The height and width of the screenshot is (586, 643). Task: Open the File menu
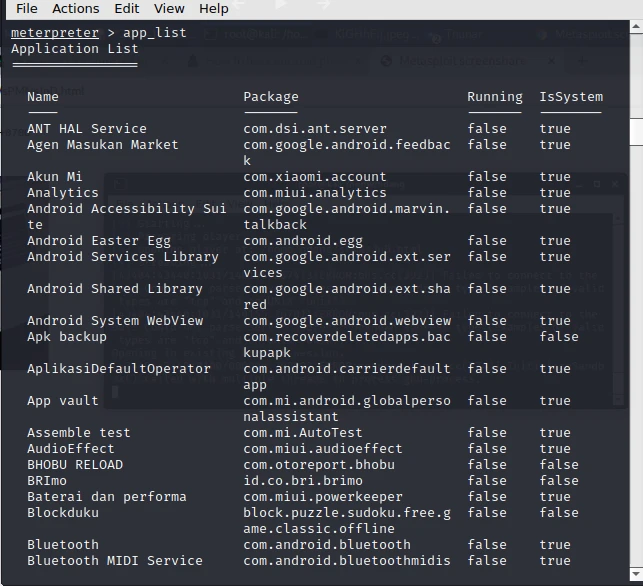tap(27, 8)
